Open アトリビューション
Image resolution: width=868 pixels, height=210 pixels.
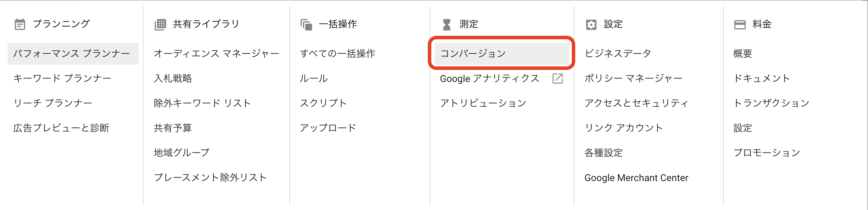[x=483, y=103]
